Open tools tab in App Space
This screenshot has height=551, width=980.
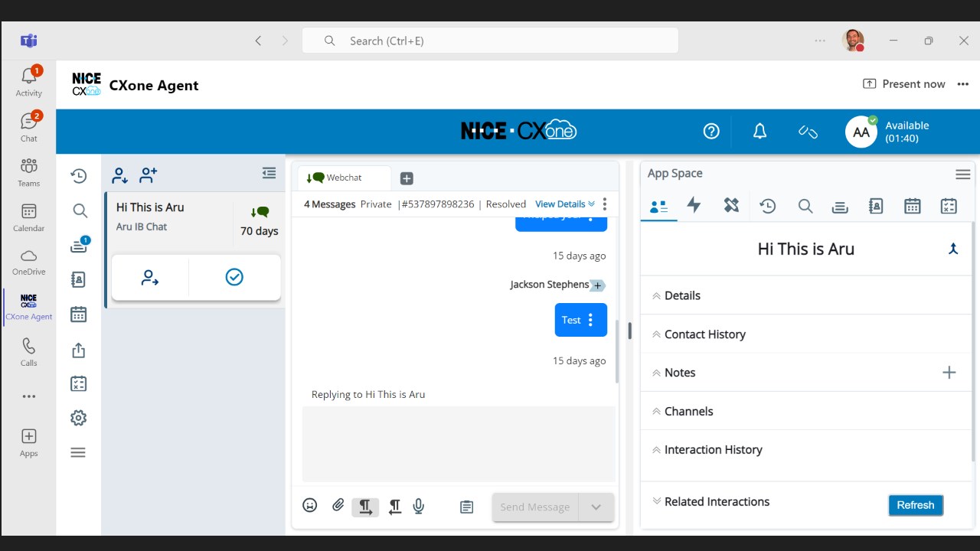(731, 205)
